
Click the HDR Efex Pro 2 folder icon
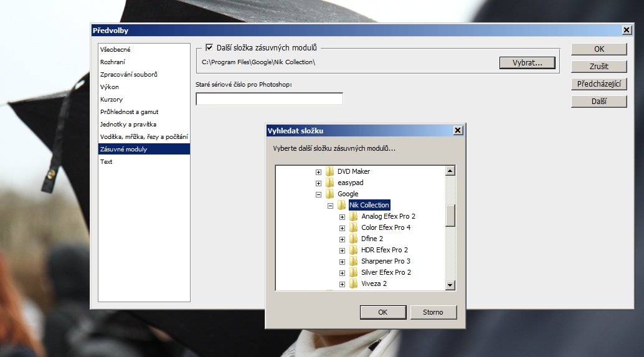click(354, 250)
